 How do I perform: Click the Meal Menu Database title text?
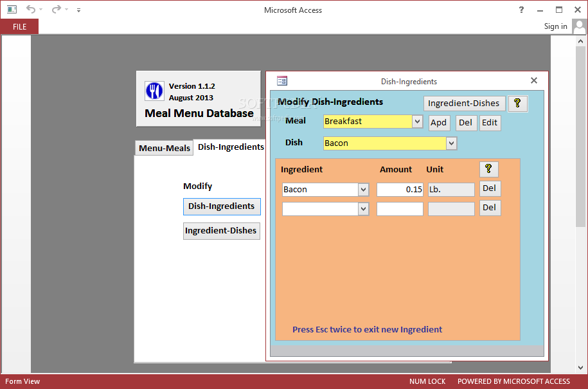199,113
